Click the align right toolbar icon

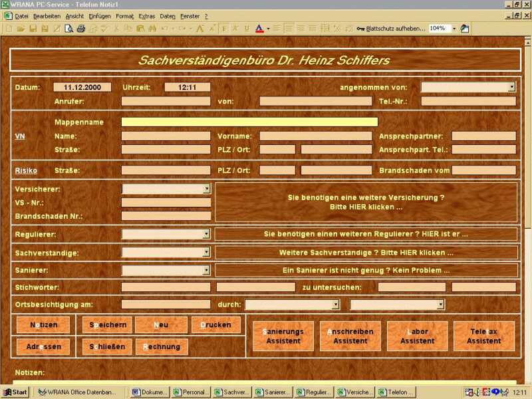301,29
